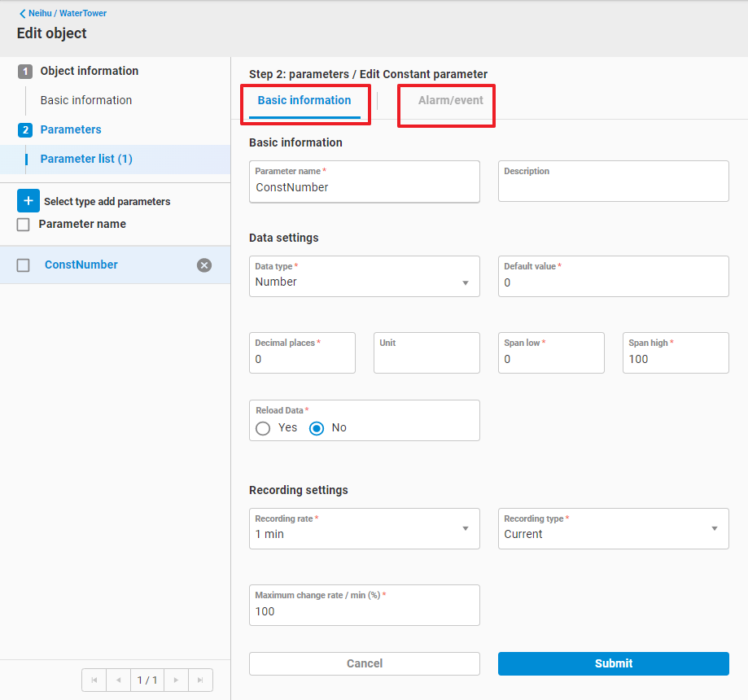Image resolution: width=748 pixels, height=700 pixels.
Task: Click the Cancel button
Action: [x=364, y=663]
